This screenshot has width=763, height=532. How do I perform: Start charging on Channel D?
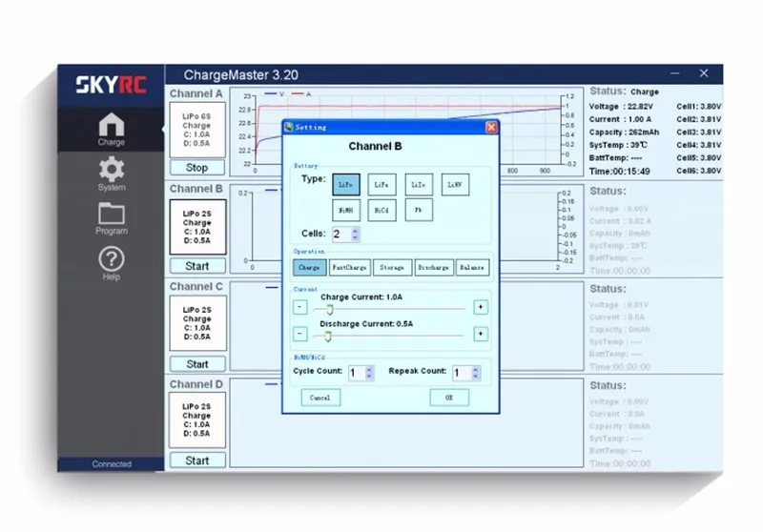pos(197,460)
